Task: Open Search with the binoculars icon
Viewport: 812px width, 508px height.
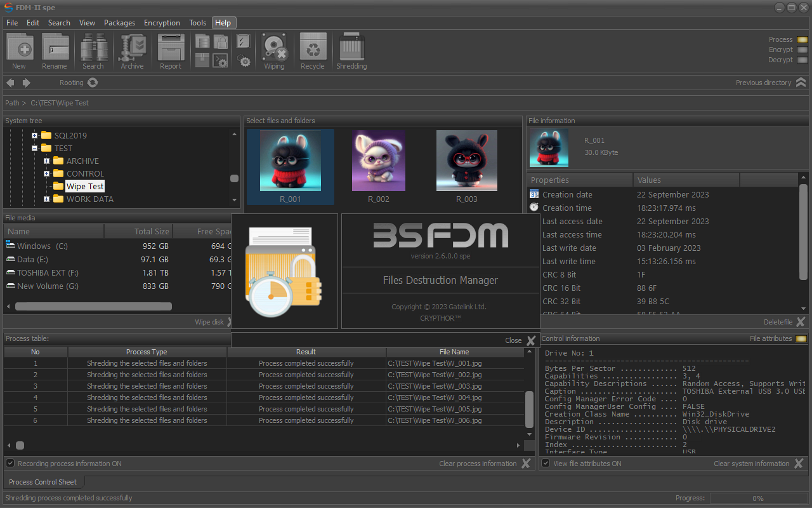Action: pos(94,47)
